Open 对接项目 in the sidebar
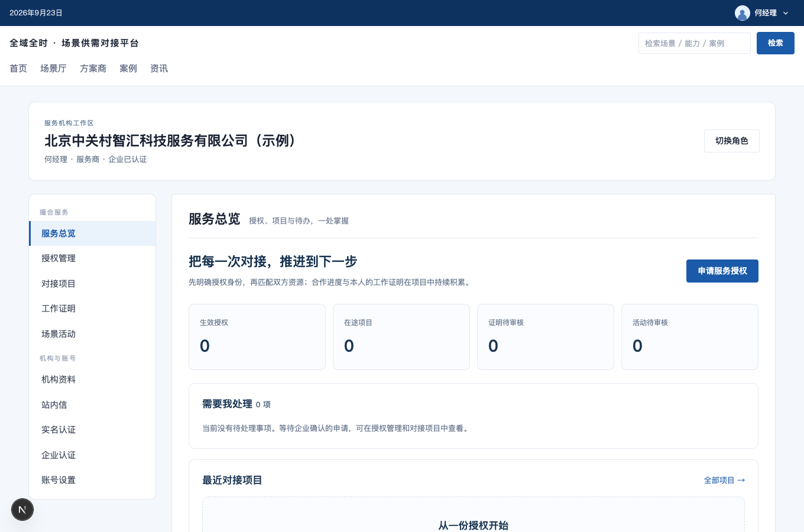This screenshot has width=804, height=532. tap(92, 284)
